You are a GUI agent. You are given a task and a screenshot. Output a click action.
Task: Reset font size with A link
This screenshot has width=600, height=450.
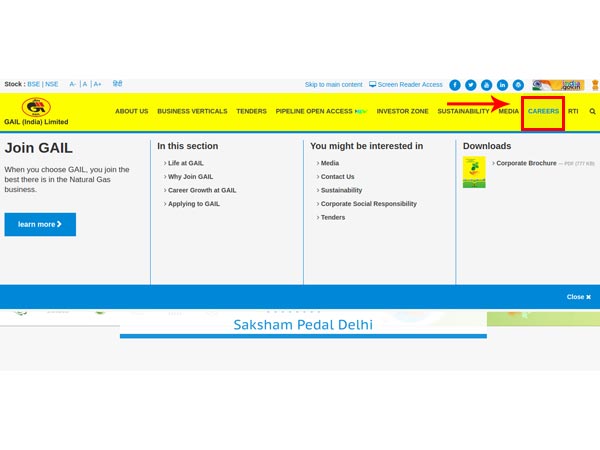(x=85, y=84)
